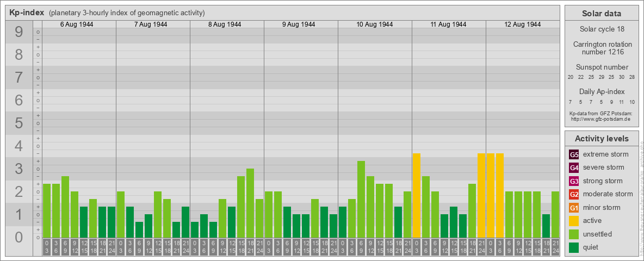Click the 'Solar cycle 18' text
The height and width of the screenshot is (261, 644).
(x=602, y=29)
